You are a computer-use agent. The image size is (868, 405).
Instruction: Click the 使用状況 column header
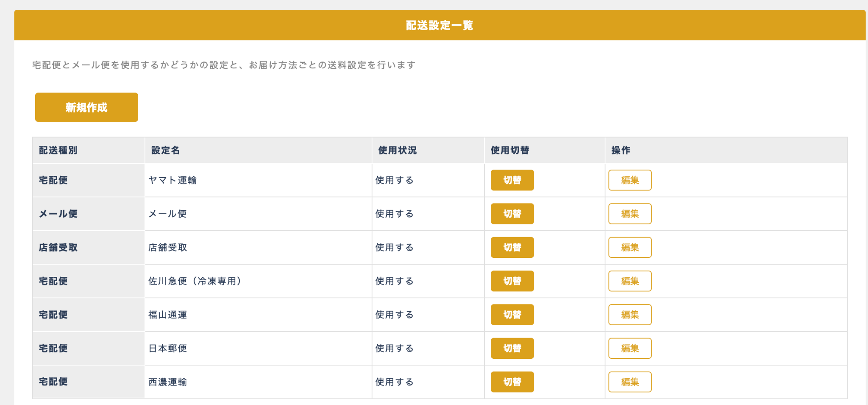click(397, 151)
